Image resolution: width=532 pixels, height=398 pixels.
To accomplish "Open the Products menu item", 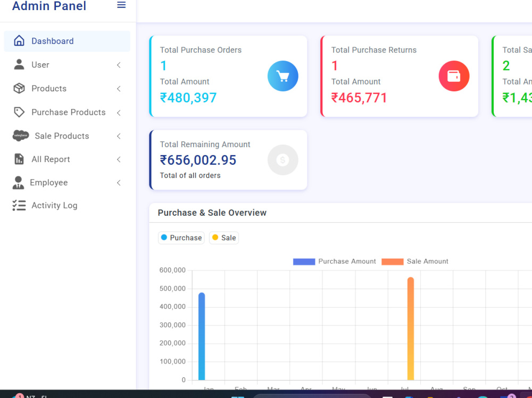I will 67,89.
